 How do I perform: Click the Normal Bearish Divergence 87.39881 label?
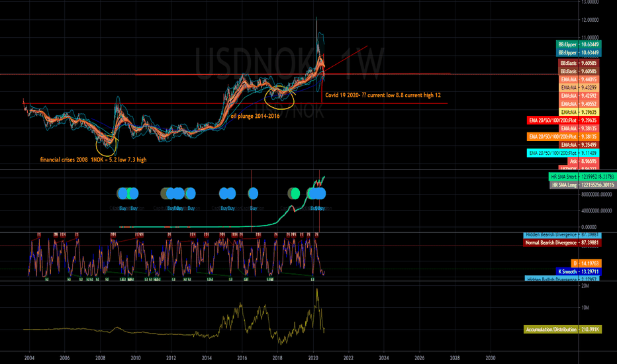tap(562, 243)
